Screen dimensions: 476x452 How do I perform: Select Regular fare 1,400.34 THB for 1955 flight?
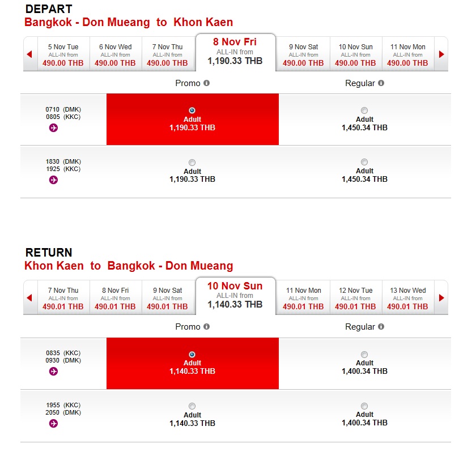[x=364, y=406]
